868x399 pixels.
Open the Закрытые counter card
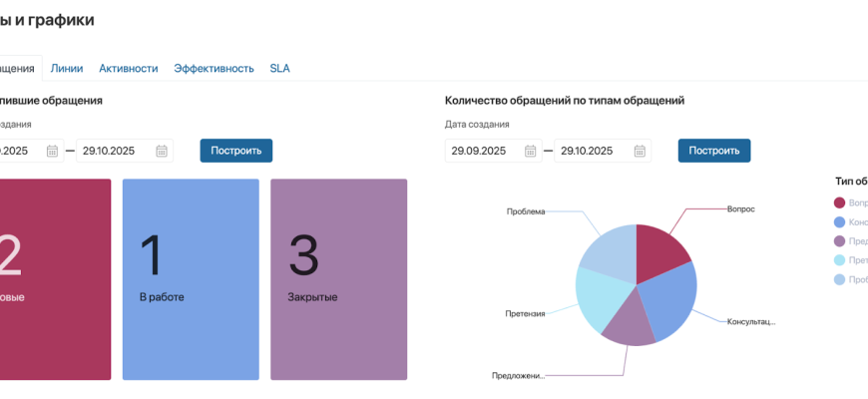[x=338, y=279]
